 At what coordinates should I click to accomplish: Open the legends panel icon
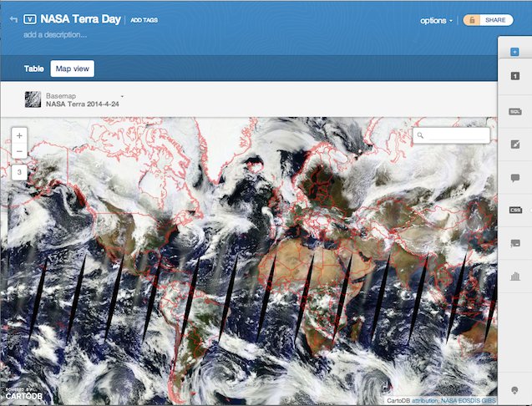tap(515, 243)
